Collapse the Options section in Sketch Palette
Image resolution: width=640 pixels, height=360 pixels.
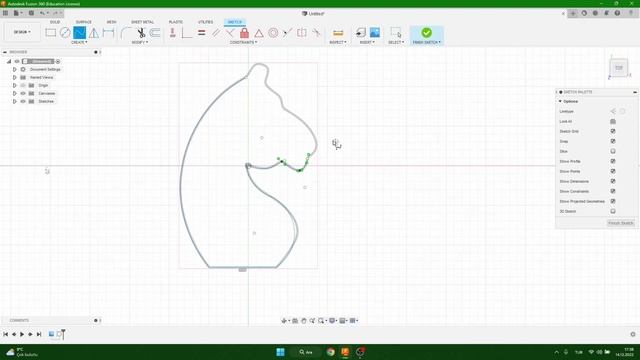click(560, 101)
